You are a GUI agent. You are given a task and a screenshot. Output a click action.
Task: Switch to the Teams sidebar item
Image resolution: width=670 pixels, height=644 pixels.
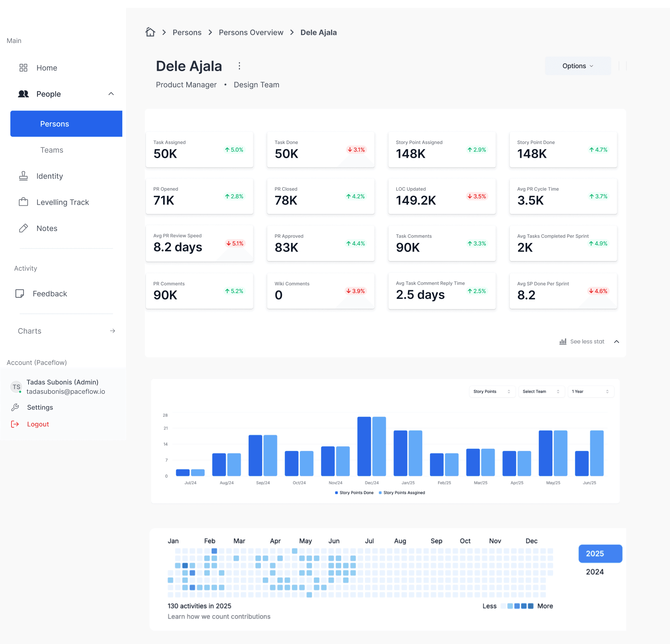[52, 150]
